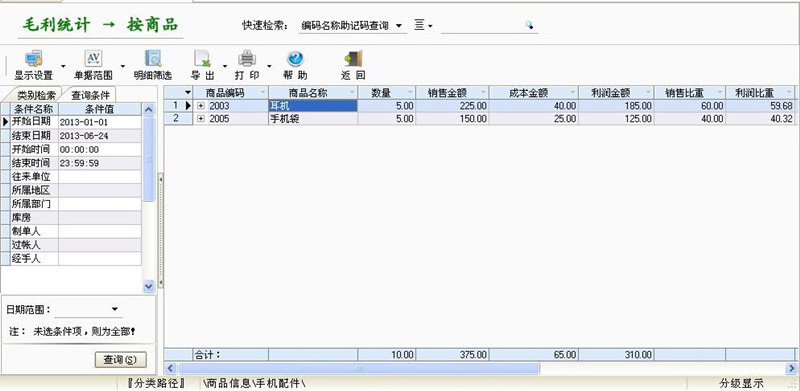The image size is (800, 391).
Task: Expand the dropdown arrow next to 导出
Action: coord(224,66)
